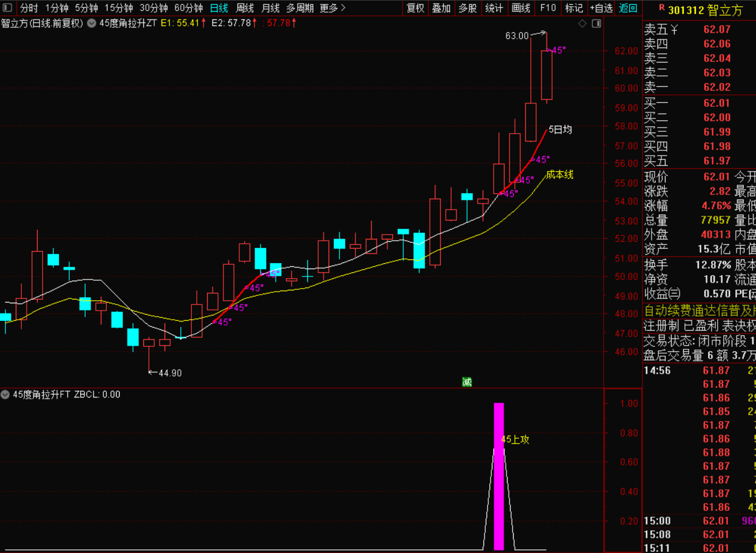The height and width of the screenshot is (553, 756).
Task: Click the 复权 toolbar button
Action: coord(415,8)
